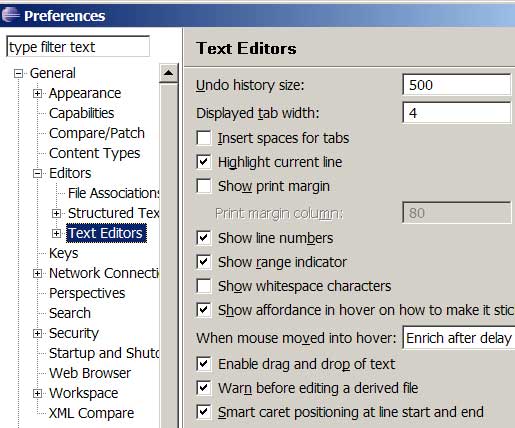The width and height of the screenshot is (515, 428).
Task: Focus the type filter text box
Action: (78, 47)
